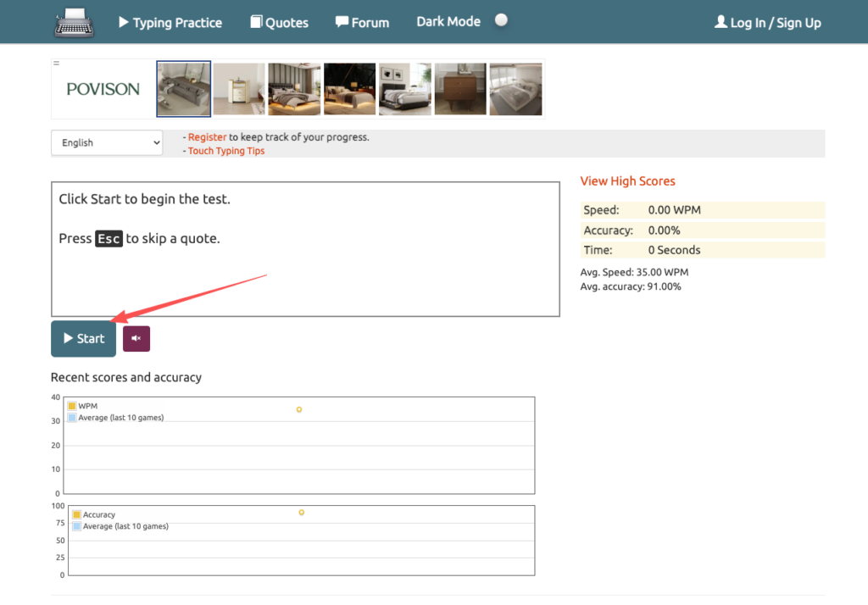Open the English language dropdown

(x=106, y=142)
